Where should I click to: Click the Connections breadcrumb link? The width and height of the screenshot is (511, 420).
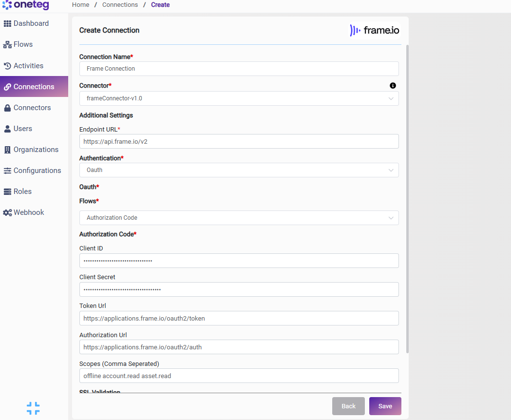tap(120, 5)
